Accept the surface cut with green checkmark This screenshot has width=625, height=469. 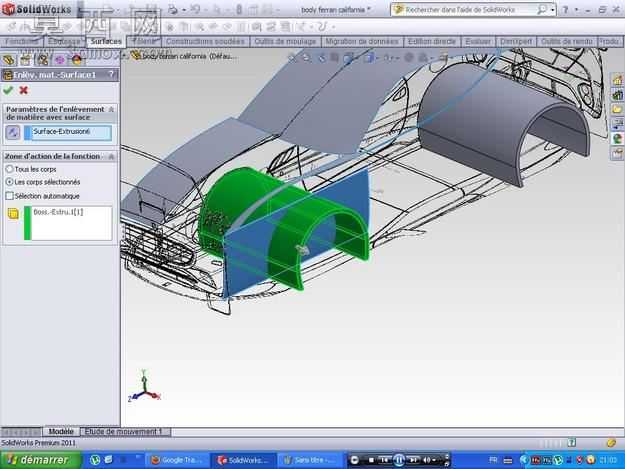[8, 90]
